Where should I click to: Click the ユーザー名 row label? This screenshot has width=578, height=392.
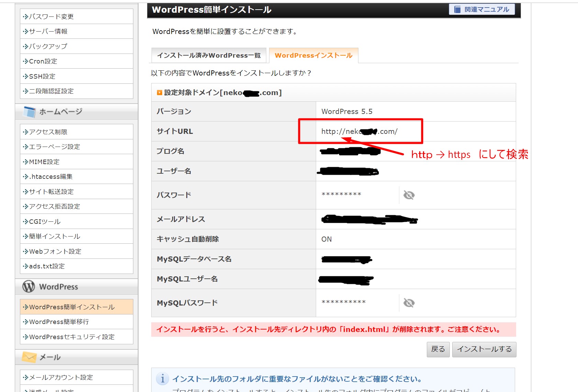click(174, 171)
